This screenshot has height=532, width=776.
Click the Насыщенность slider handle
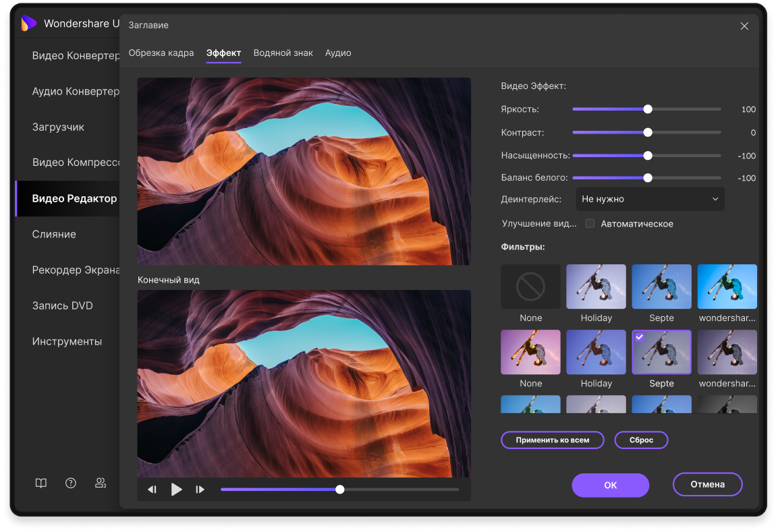[648, 156]
